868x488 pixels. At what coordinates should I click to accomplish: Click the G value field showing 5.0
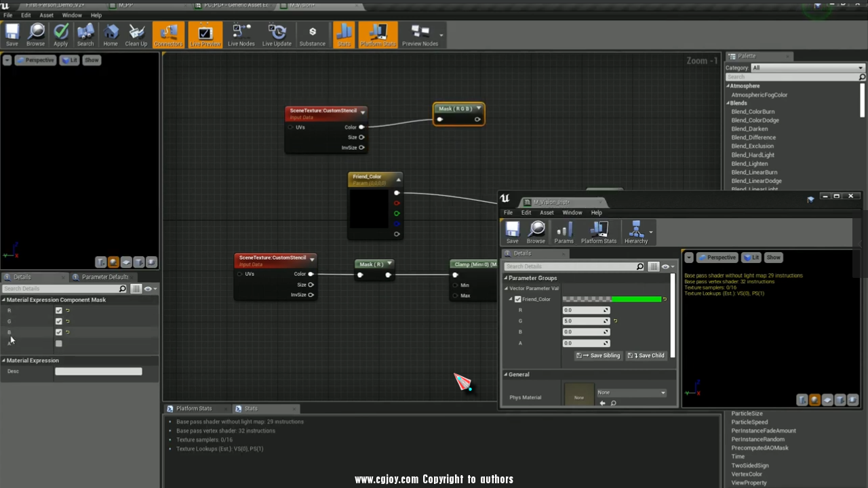(x=586, y=321)
